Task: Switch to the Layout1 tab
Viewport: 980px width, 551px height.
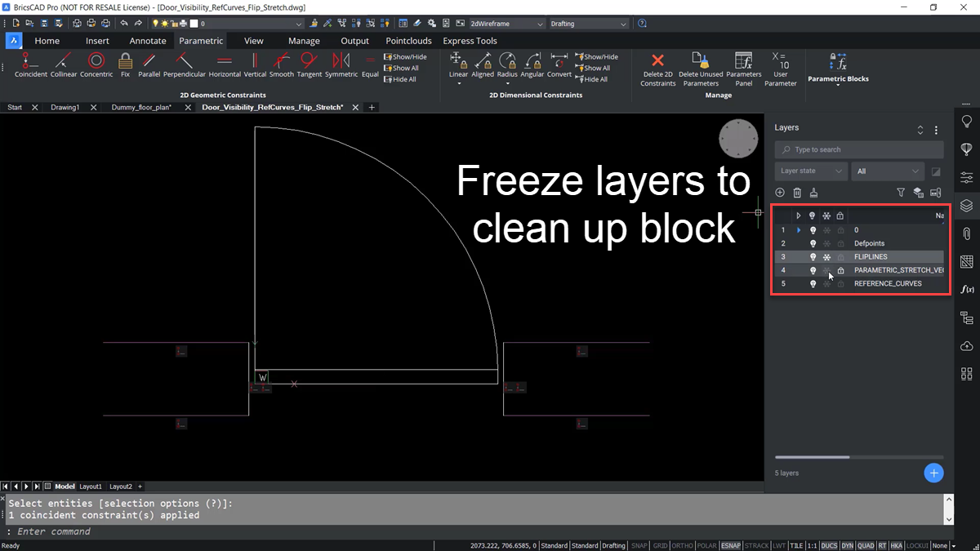Action: tap(91, 487)
